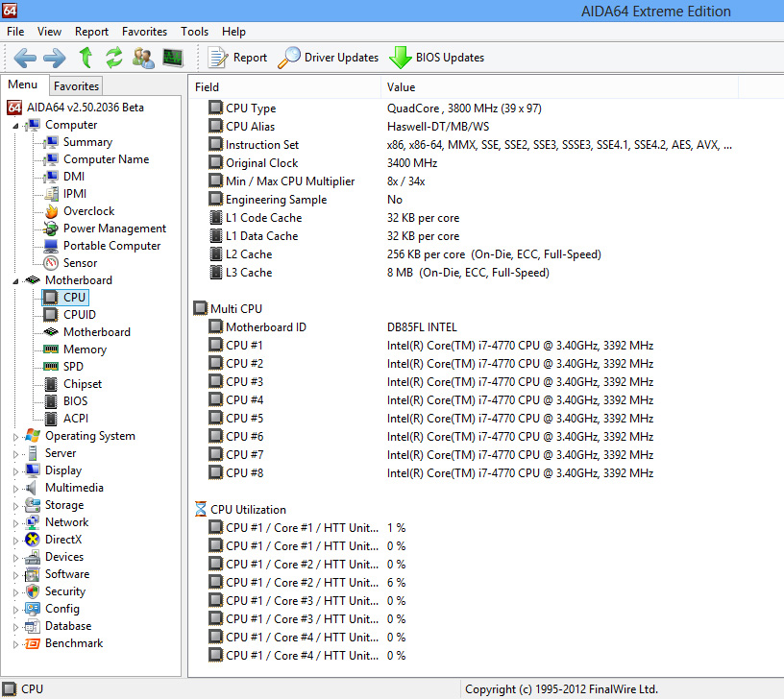Select the Portable Computer tree item
784x699 pixels.
coord(112,246)
